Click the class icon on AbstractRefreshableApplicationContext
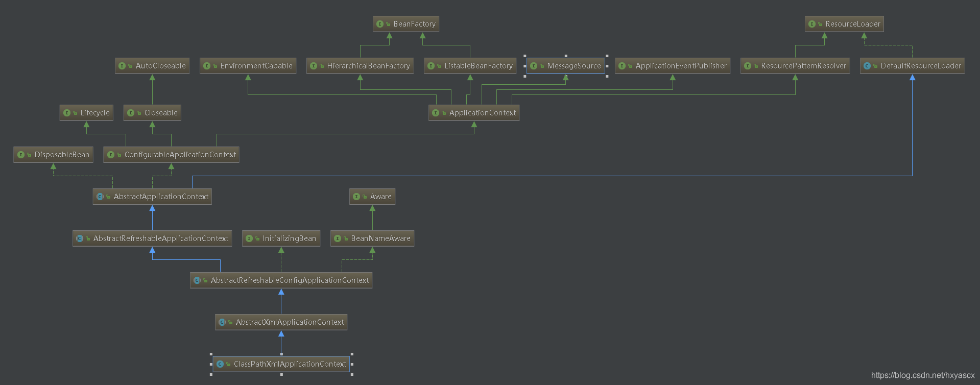 tap(80, 238)
